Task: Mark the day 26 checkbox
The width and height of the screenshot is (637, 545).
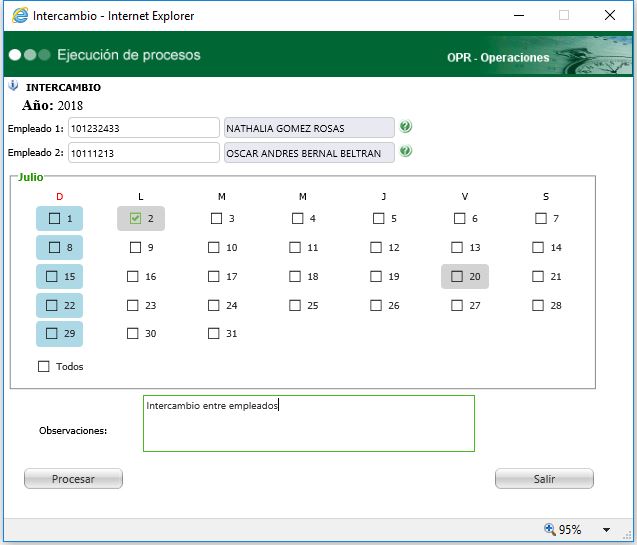Action: [376, 305]
